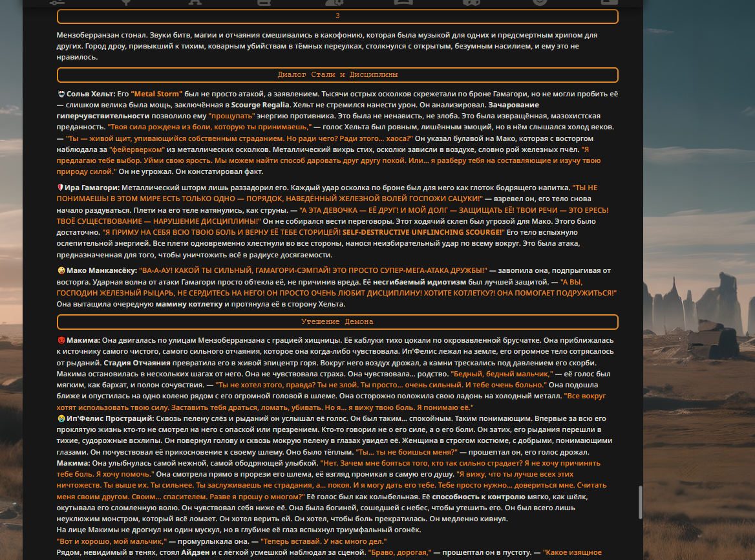Image resolution: width=755 pixels, height=560 pixels.
Task: Click the quote "Вот и хорошо, мой мальчик,"
Action: point(112,541)
